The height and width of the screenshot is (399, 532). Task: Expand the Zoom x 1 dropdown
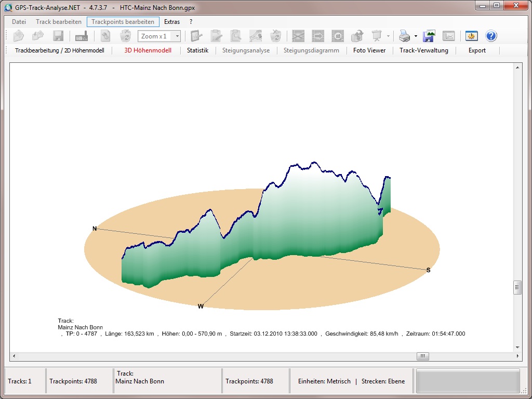pyautogui.click(x=177, y=36)
